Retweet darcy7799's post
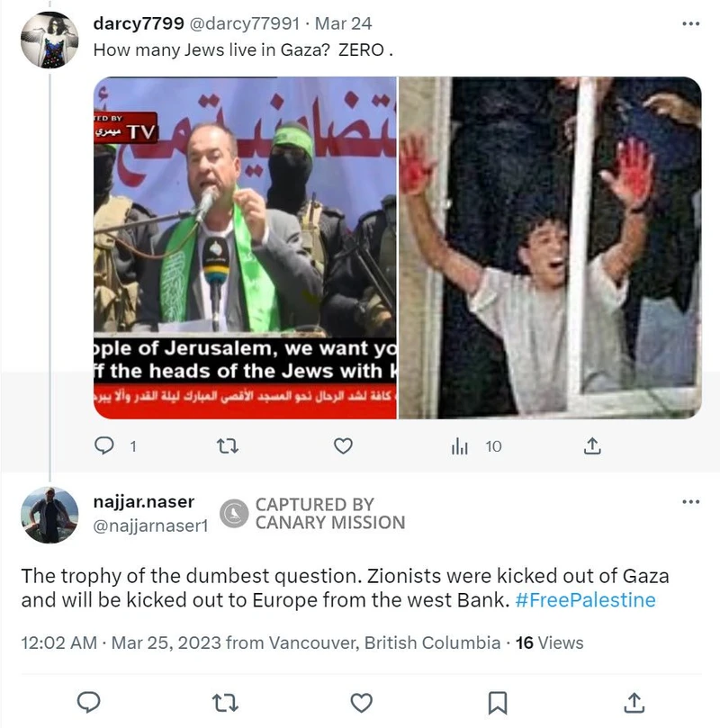This screenshot has height=728, width=720. coord(228,446)
